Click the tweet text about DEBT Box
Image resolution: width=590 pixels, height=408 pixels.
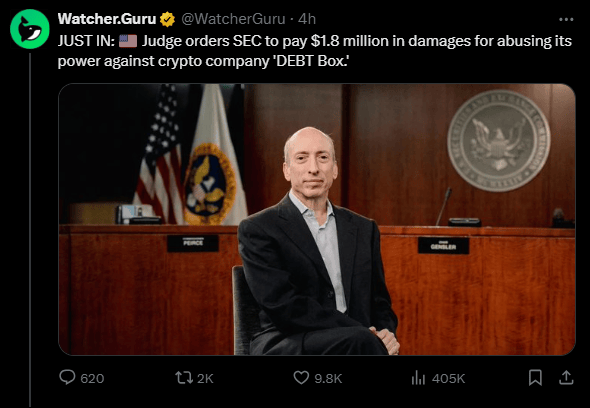(315, 51)
